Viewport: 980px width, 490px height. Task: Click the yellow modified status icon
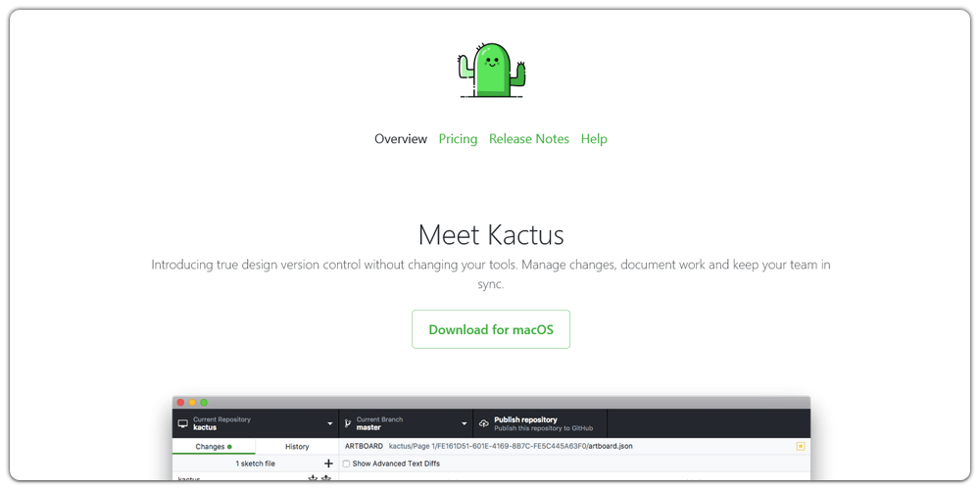[801, 446]
